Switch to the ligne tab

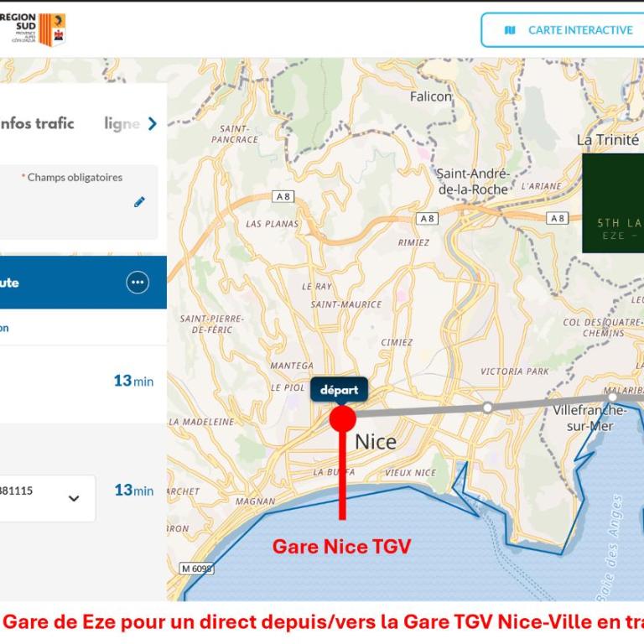click(122, 123)
